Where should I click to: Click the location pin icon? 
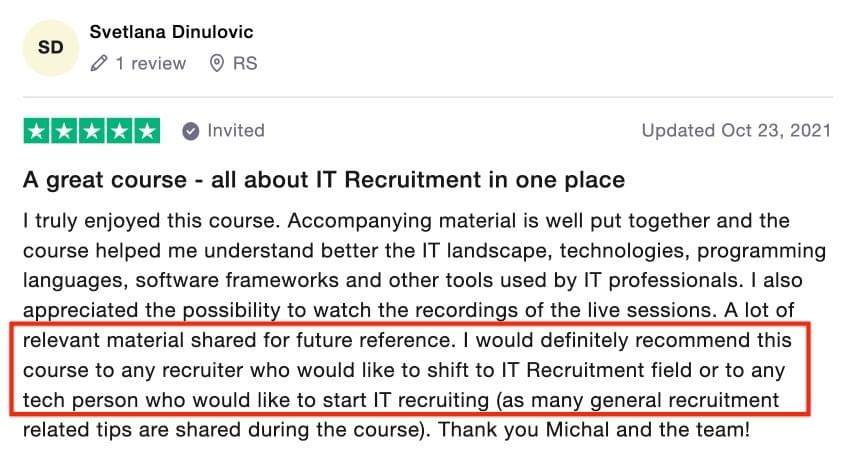(217, 63)
